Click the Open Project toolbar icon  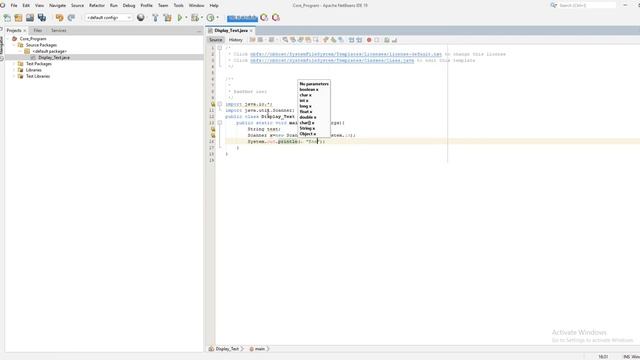coord(30,18)
